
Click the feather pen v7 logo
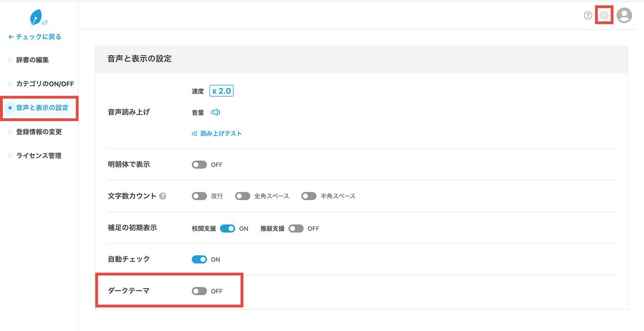point(38,18)
